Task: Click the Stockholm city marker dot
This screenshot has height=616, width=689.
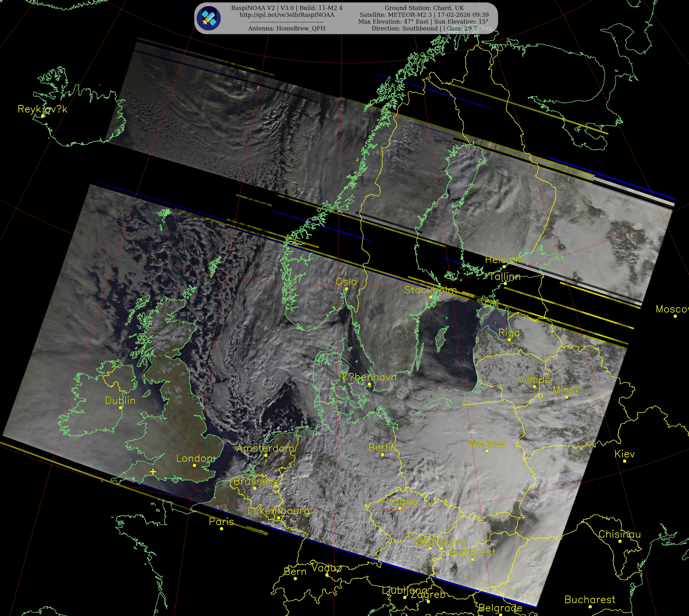Action: (431, 297)
